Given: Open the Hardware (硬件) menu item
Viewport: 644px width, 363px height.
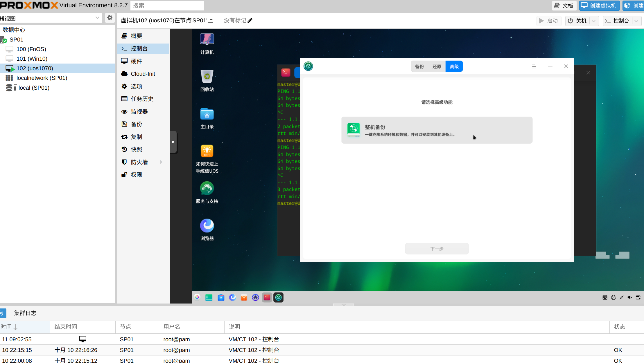Looking at the screenshot, I should (x=143, y=61).
